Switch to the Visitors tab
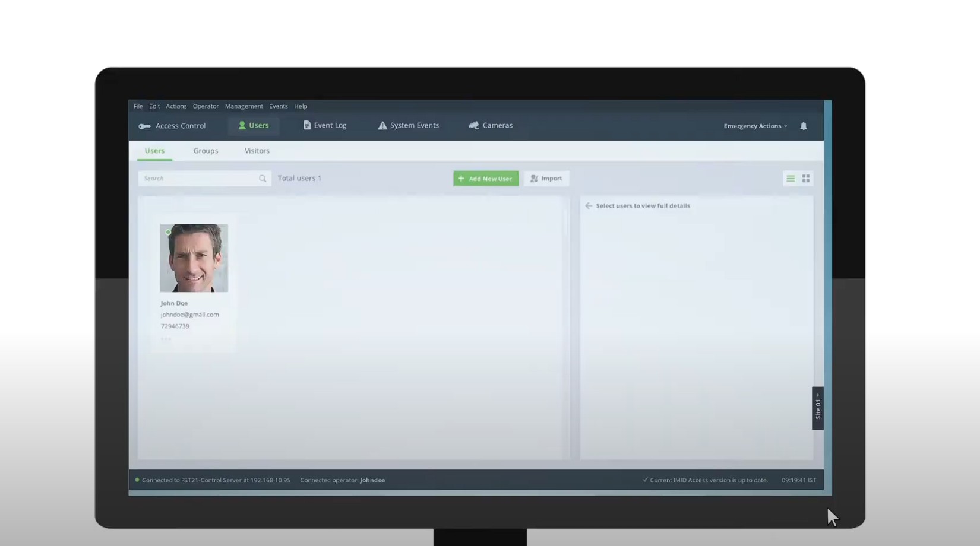 (257, 151)
